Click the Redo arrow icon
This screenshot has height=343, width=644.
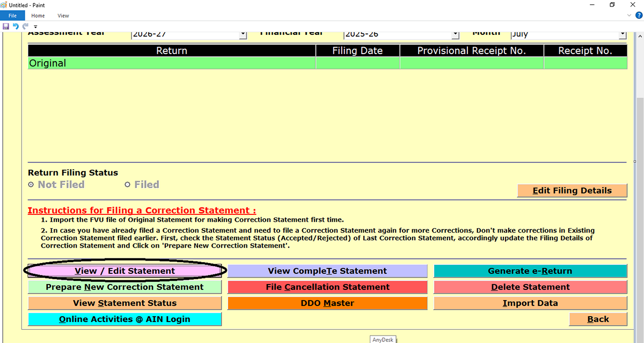[25, 26]
